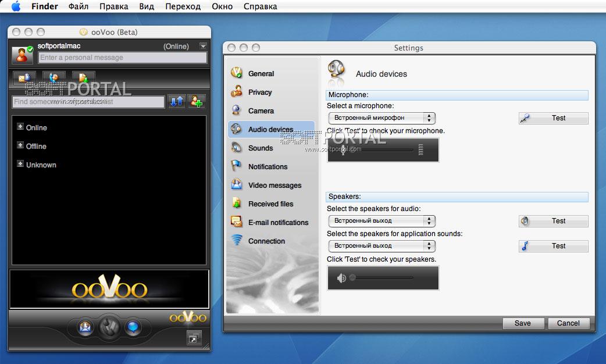Click the microphone Test button
This screenshot has width=606, height=364.
pos(554,118)
